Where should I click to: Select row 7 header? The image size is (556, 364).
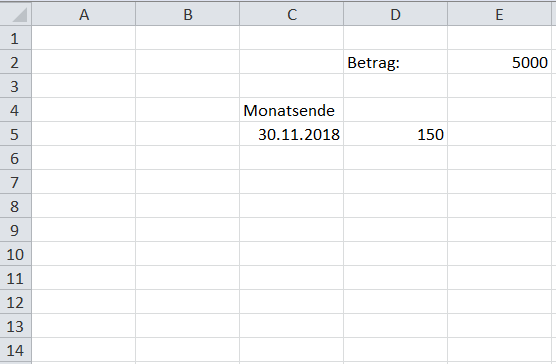coord(16,182)
